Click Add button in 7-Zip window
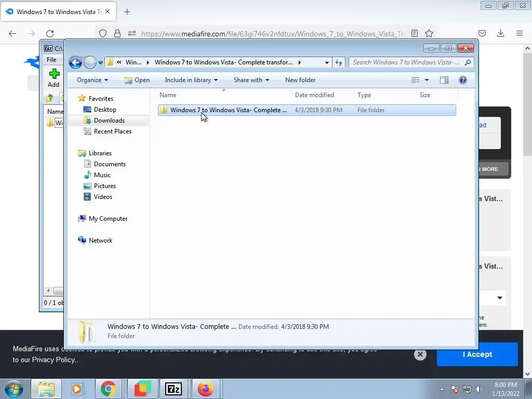This screenshot has width=532, height=399. pyautogui.click(x=54, y=78)
